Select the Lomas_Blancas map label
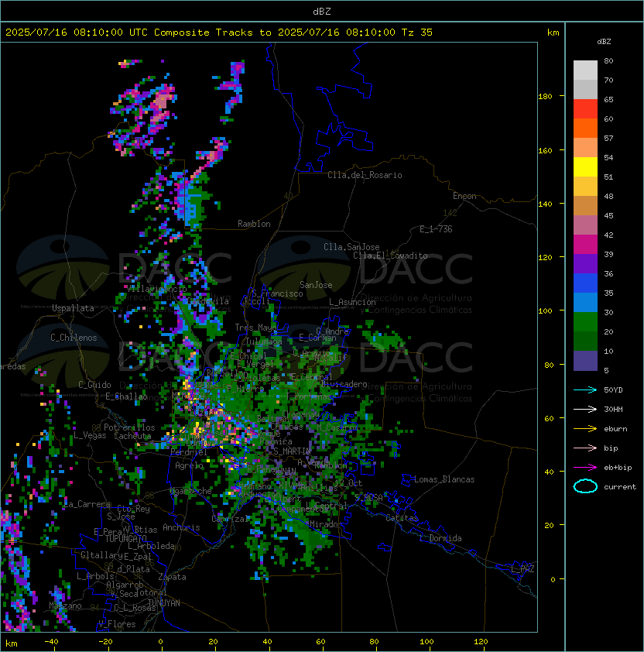Screen dimensions: 644x652 point(444,479)
